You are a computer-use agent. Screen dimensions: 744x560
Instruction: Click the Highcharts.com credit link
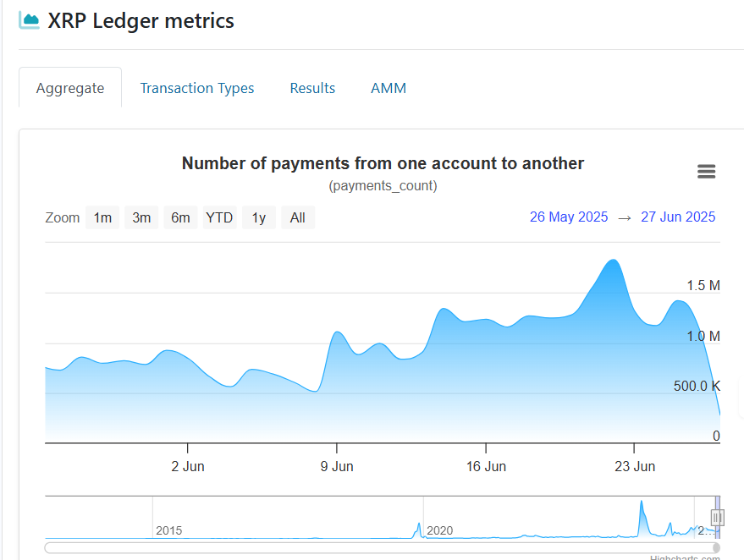[686, 557]
